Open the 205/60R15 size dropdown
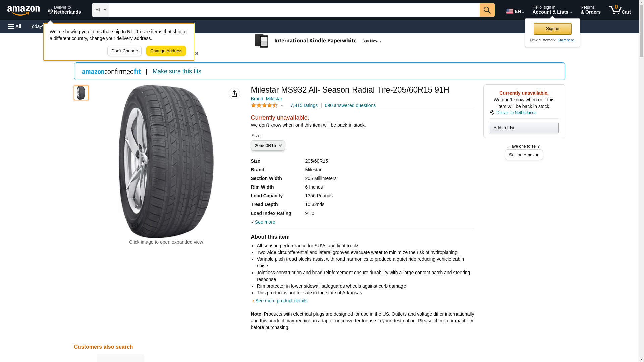The height and width of the screenshot is (362, 644). pos(268,146)
